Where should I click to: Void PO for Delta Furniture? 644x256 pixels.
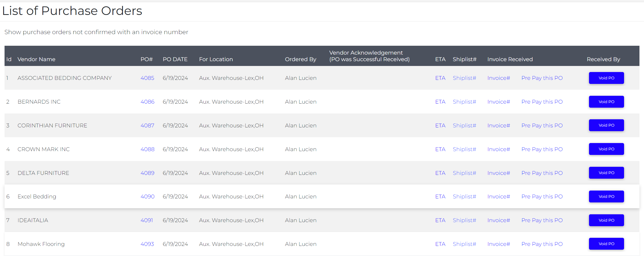pyautogui.click(x=606, y=173)
